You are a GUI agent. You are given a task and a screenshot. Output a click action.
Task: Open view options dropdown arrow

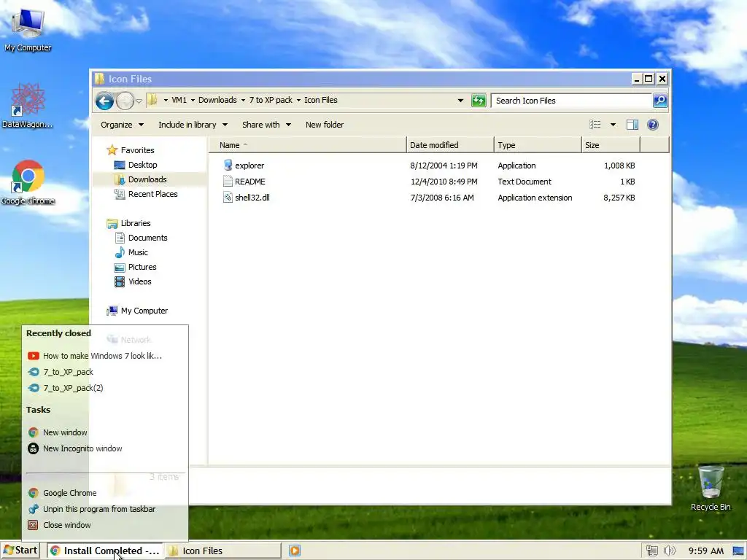(613, 125)
